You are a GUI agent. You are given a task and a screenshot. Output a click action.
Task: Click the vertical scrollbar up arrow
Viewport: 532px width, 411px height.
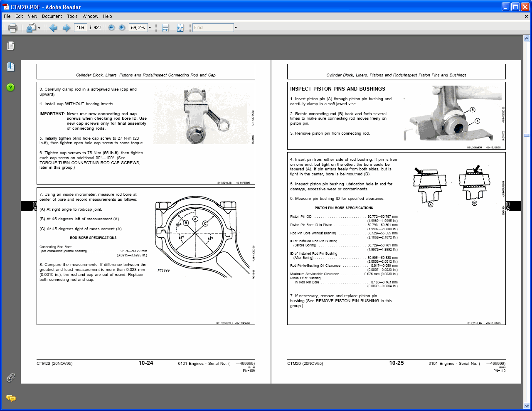tap(527, 39)
